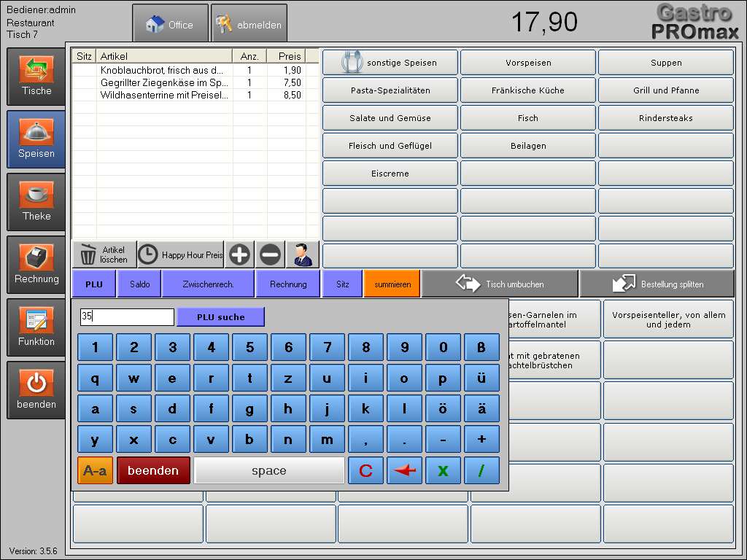Open the Tische table view
The height and width of the screenshot is (560, 747).
(x=36, y=77)
